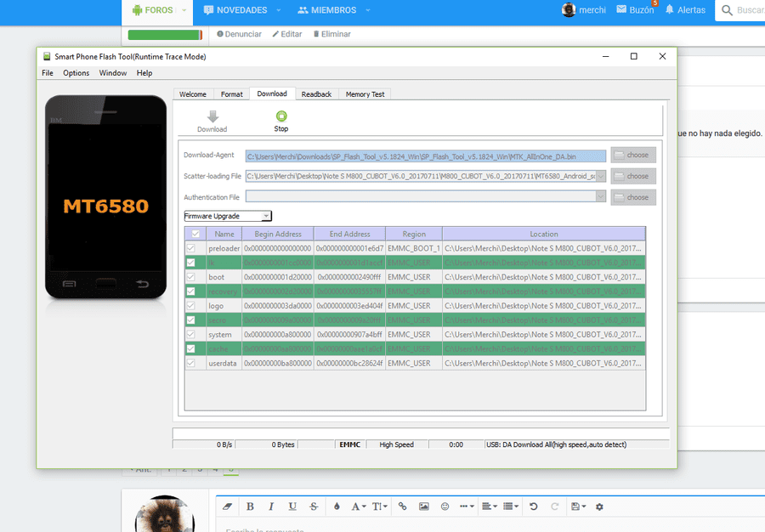Open the Help menu
Screen dimensions: 765x532
tap(144, 73)
